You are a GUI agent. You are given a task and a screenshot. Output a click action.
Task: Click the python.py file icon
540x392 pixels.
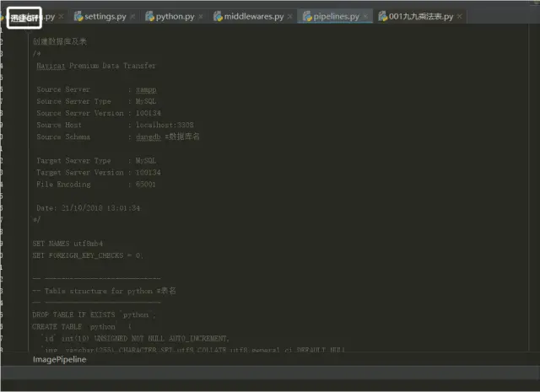pos(149,16)
